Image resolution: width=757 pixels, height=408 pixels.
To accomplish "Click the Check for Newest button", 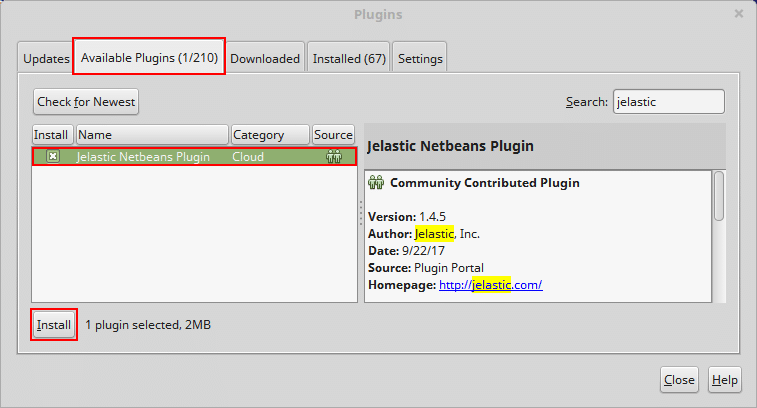I will (86, 102).
